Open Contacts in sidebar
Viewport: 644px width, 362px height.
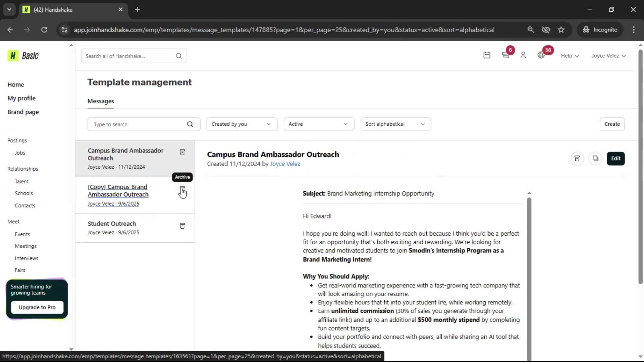25,205
